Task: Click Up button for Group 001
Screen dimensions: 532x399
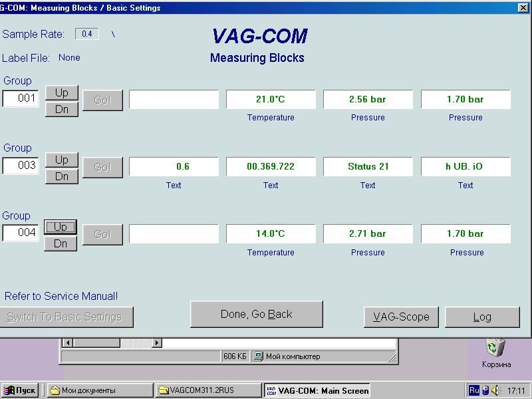Action: [61, 92]
